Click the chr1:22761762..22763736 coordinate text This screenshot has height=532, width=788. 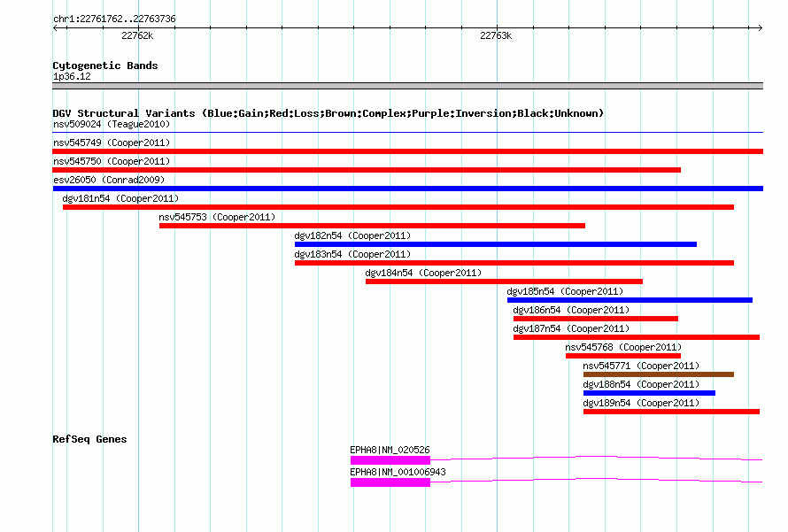click(114, 19)
